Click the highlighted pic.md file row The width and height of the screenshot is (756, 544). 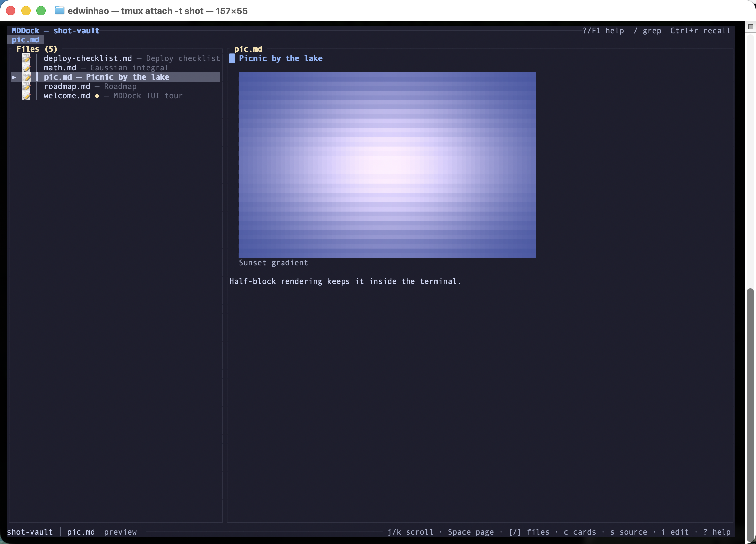click(x=116, y=77)
